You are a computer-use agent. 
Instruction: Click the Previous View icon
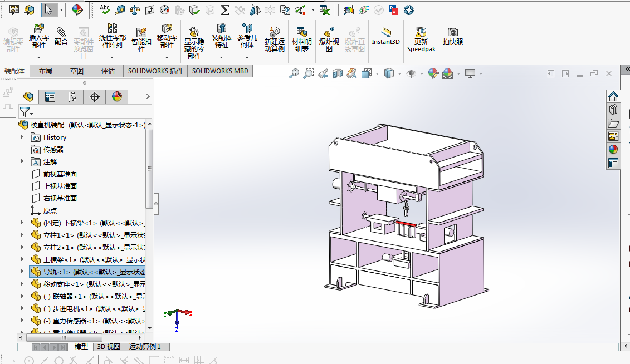[x=323, y=73]
